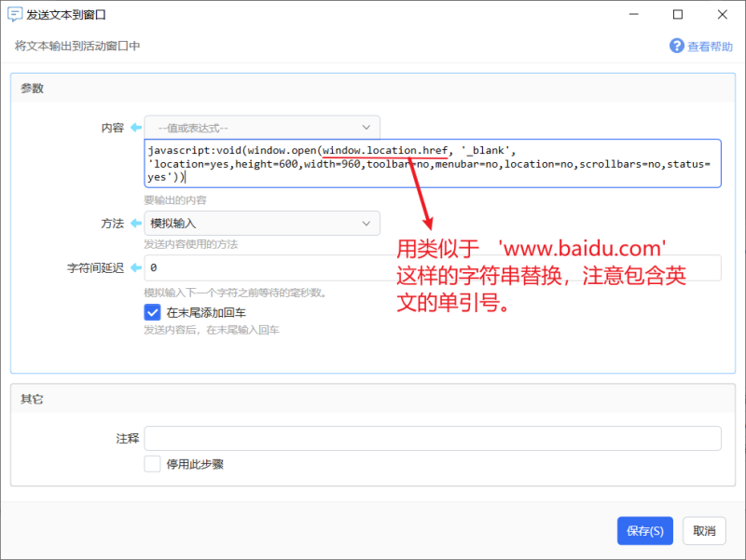This screenshot has height=560, width=746.
Task: Click the 要输出的内容 hint text
Action: [x=175, y=200]
